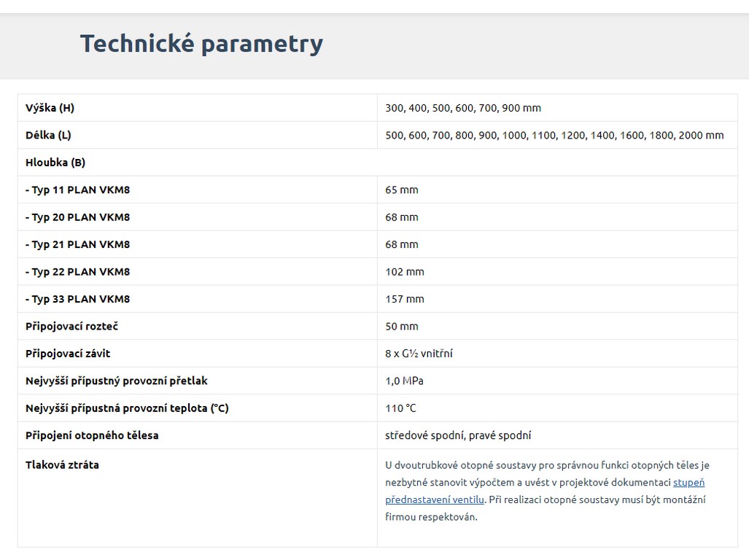The width and height of the screenshot is (749, 560).
Task: Click the 'Typ 21 PLAN VKM8' row
Action: click(x=78, y=244)
